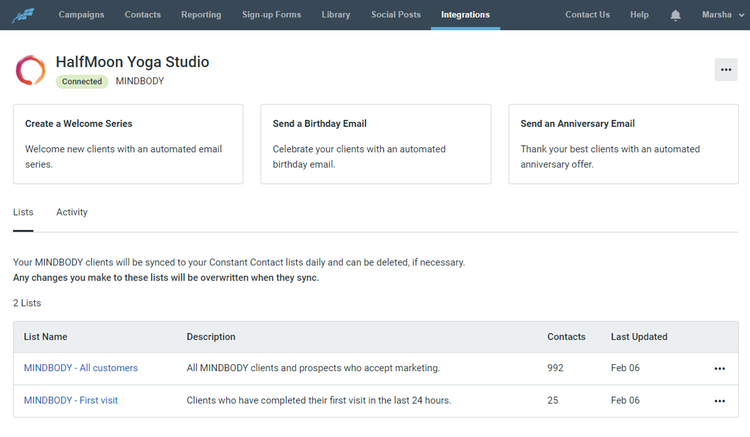This screenshot has width=750, height=437.
Task: Expand the Marsha account dropdown
Action: click(721, 15)
